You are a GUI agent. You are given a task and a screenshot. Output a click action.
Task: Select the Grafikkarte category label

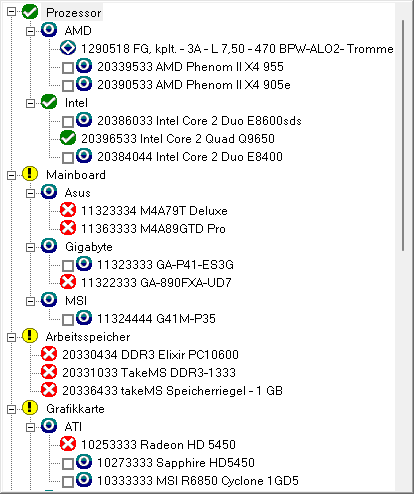(75, 409)
